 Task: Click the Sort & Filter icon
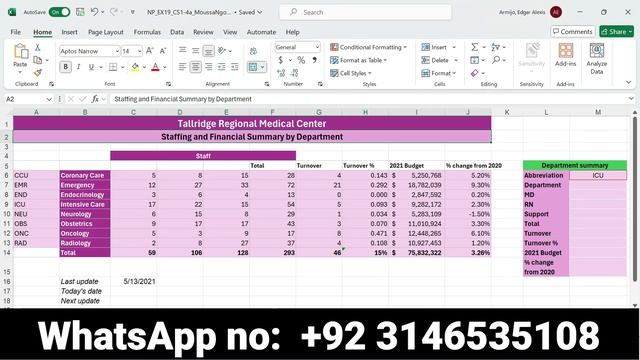(x=496, y=47)
